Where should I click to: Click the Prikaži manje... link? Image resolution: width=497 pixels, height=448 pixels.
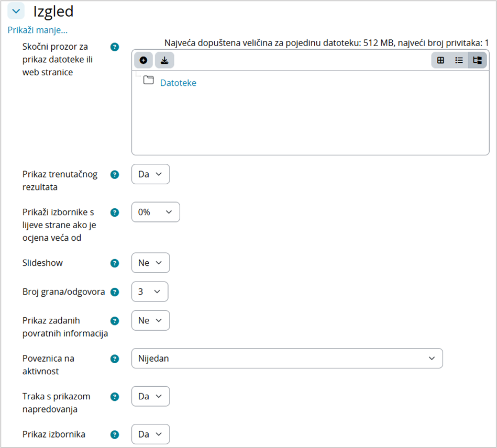tap(37, 30)
